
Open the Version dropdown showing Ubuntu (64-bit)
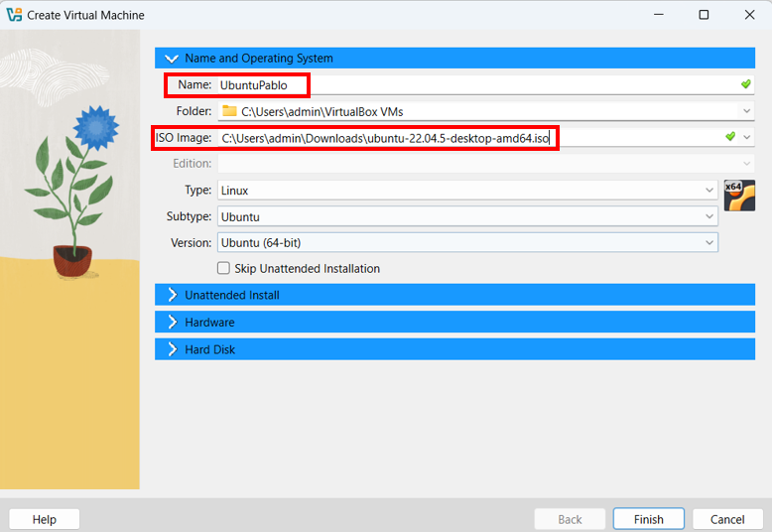point(709,242)
